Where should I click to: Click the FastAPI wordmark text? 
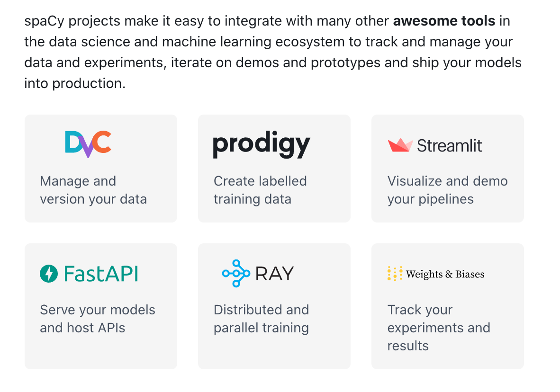[x=101, y=274]
